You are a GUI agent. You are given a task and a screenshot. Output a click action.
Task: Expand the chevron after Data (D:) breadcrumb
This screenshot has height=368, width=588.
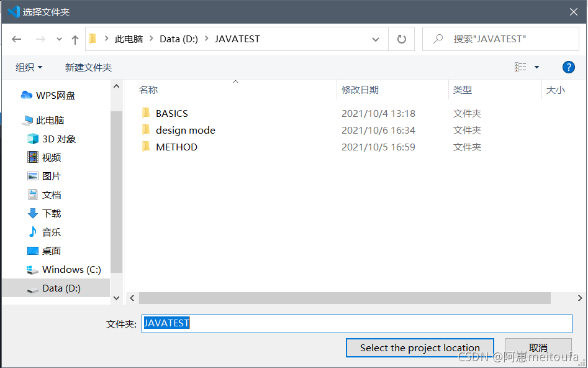(x=207, y=39)
